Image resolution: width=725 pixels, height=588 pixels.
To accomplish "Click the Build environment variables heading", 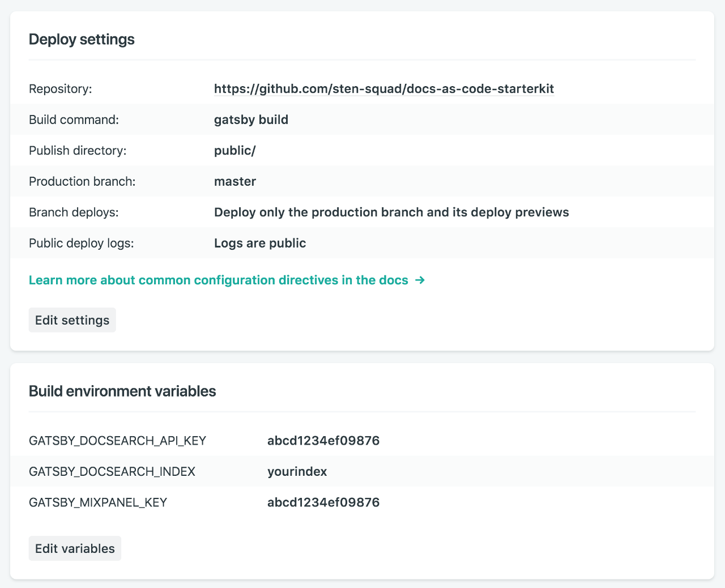I will click(122, 391).
